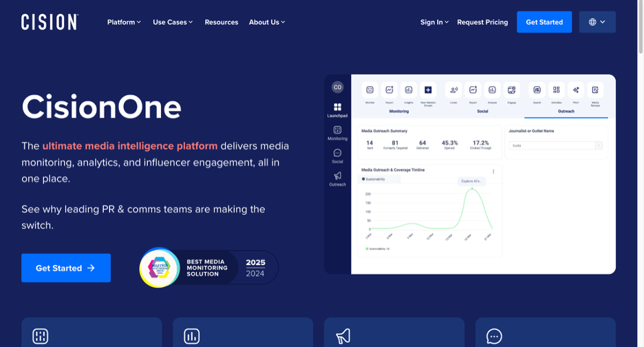The width and height of the screenshot is (644, 347).
Task: Select Monitoring in the dashboard sidebar
Action: pos(337,133)
